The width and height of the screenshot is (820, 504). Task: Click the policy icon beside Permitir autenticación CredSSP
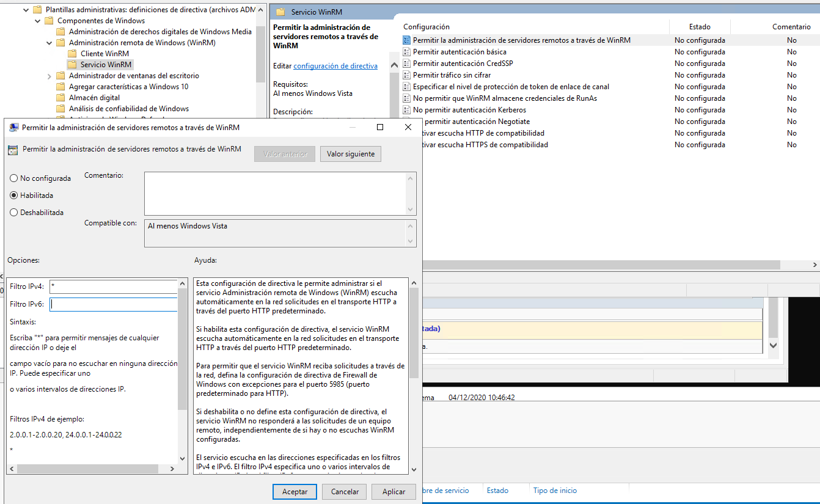pyautogui.click(x=407, y=64)
